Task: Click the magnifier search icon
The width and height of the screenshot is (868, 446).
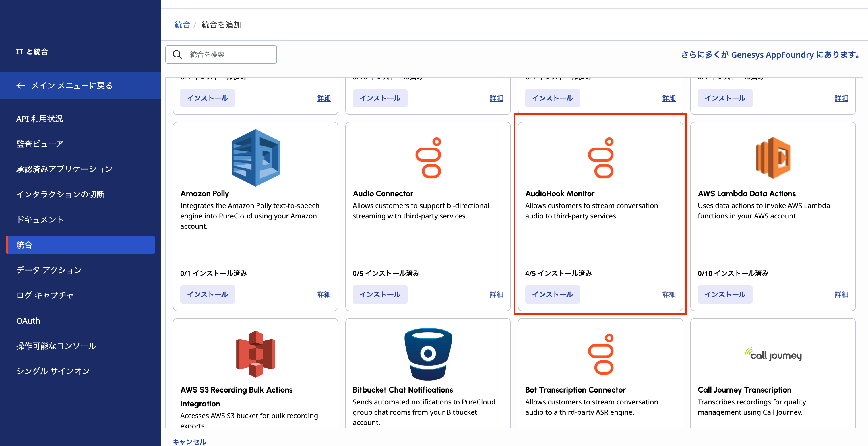Action: tap(177, 55)
